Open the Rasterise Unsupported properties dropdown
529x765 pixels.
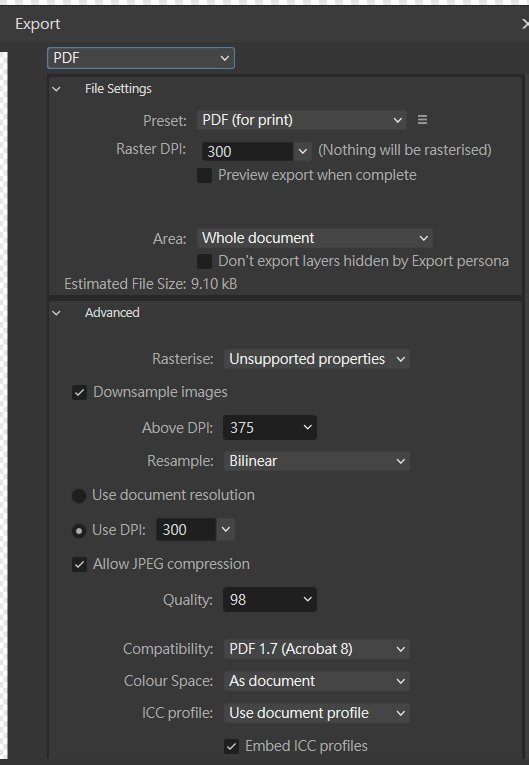click(316, 359)
